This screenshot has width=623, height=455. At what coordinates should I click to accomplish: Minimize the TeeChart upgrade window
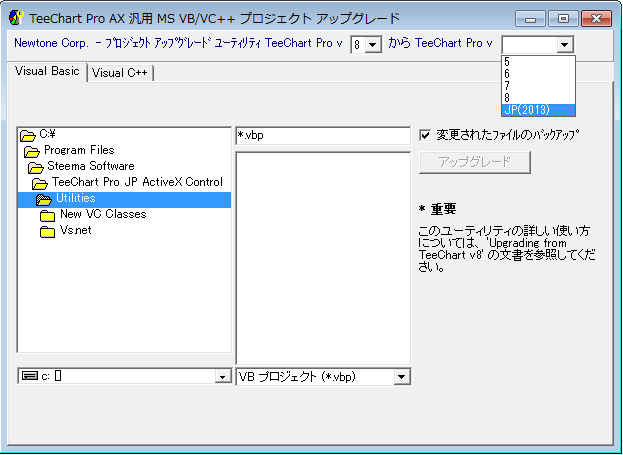pyautogui.click(x=531, y=19)
